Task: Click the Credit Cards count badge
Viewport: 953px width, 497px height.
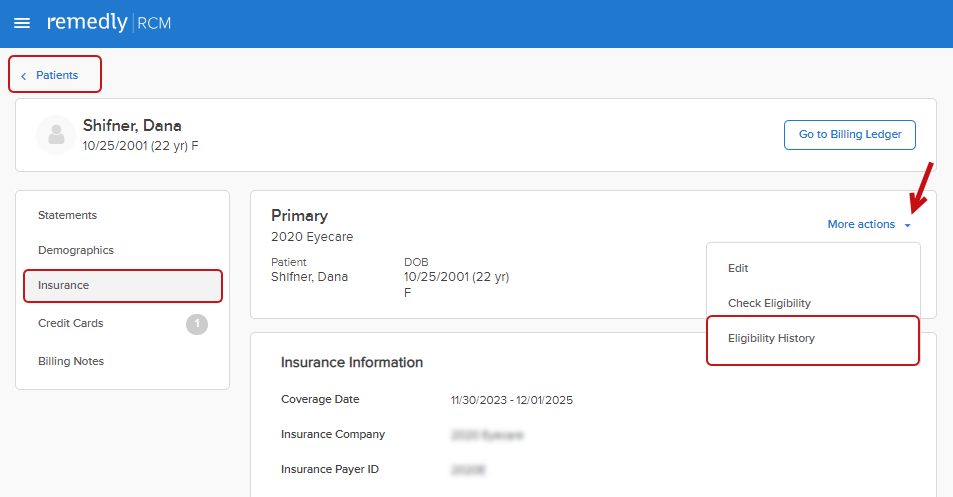Action: click(x=197, y=323)
